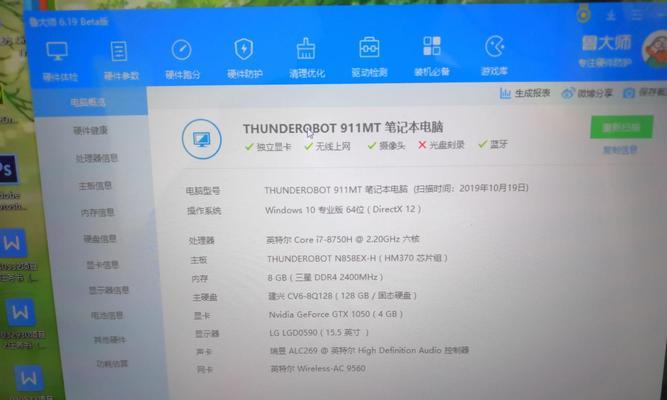The height and width of the screenshot is (400, 667).
Task: Click the round computer icon beside THUNDEROBOT title
Action: pyautogui.click(x=202, y=139)
